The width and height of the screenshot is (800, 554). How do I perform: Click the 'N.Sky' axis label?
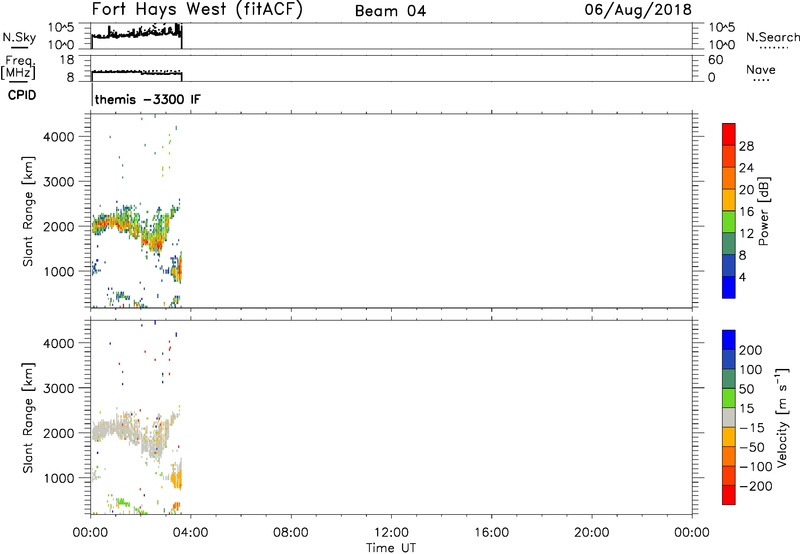click(x=19, y=38)
